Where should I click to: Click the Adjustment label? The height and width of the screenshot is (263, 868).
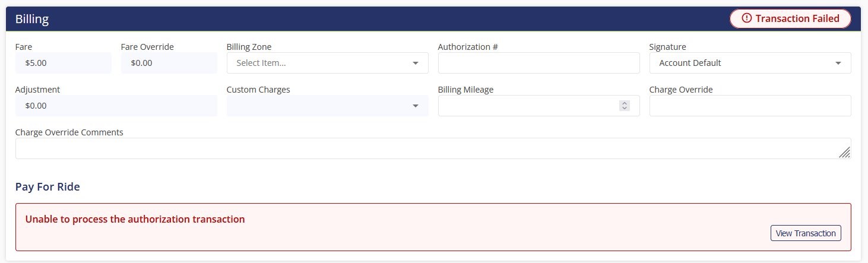(37, 90)
